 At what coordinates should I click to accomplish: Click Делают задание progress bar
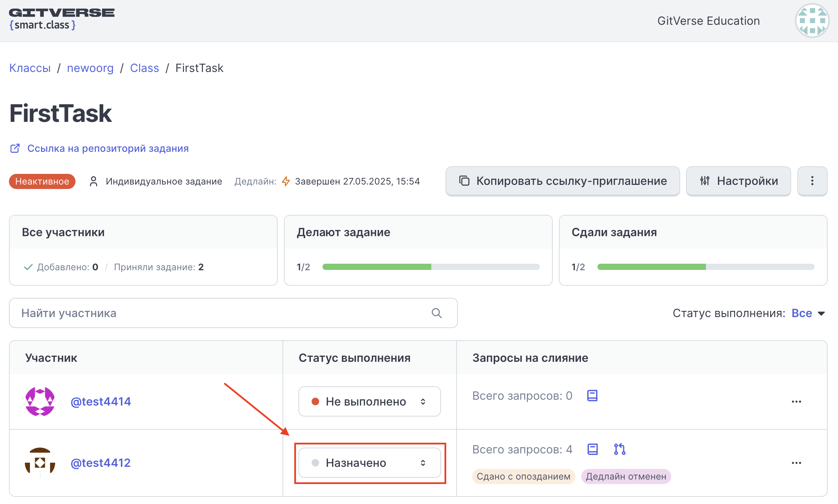click(431, 267)
